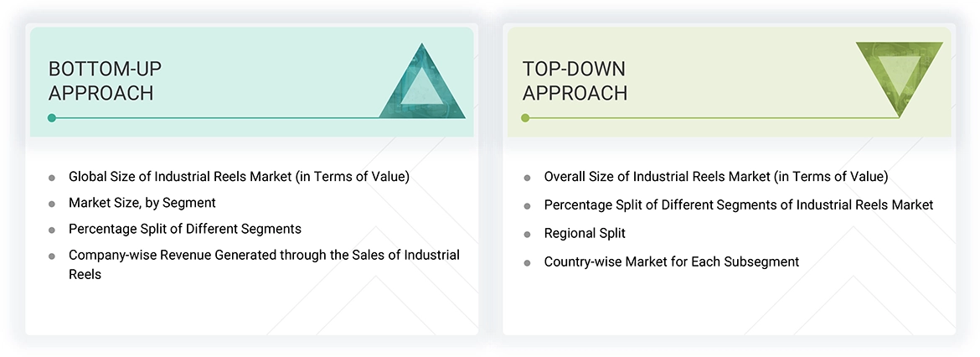Viewport: 980px width, 357px height.
Task: Click the bullet beside Country-wise Market for Each Subsegment
Action: (x=527, y=262)
